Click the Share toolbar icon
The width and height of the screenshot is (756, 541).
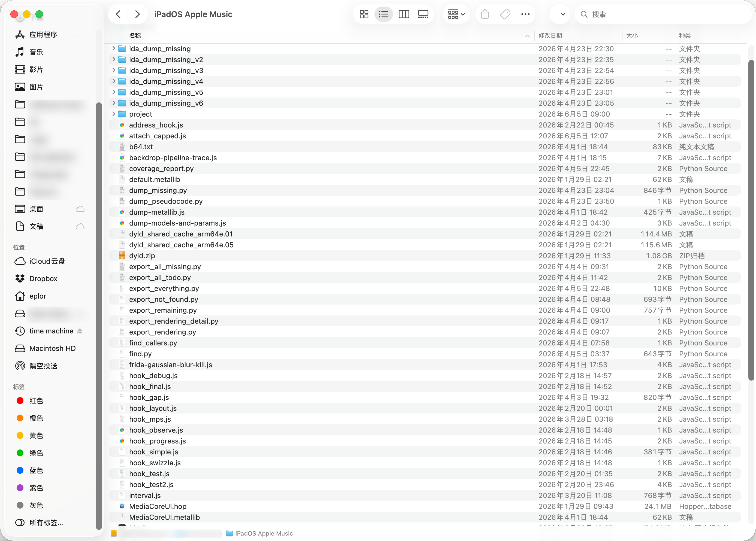[485, 14]
